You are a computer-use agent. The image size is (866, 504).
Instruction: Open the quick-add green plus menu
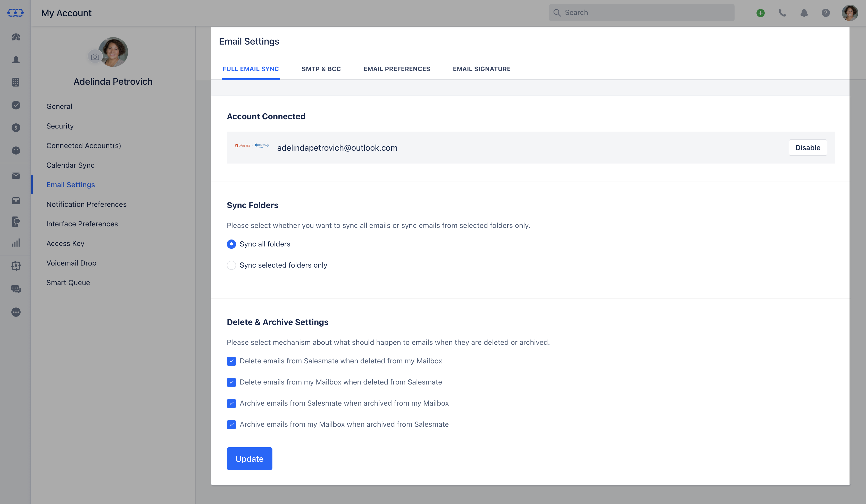coord(760,13)
